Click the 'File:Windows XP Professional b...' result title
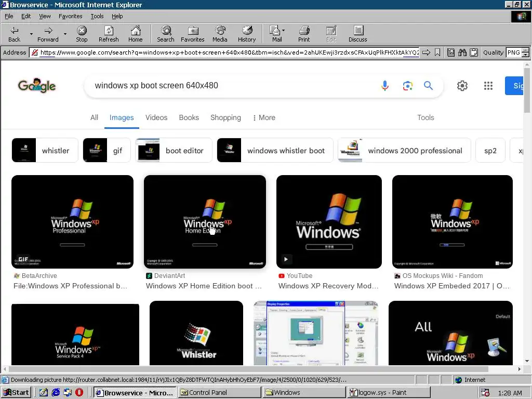 (70, 286)
